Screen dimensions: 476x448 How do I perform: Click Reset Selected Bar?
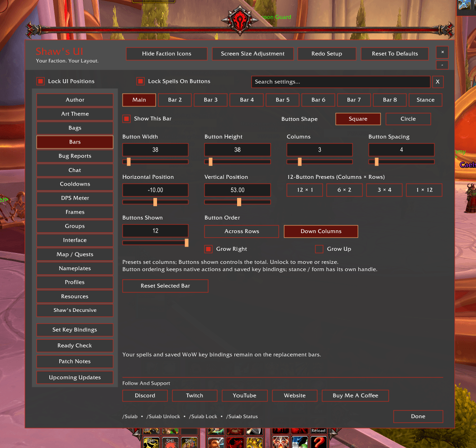click(x=166, y=286)
